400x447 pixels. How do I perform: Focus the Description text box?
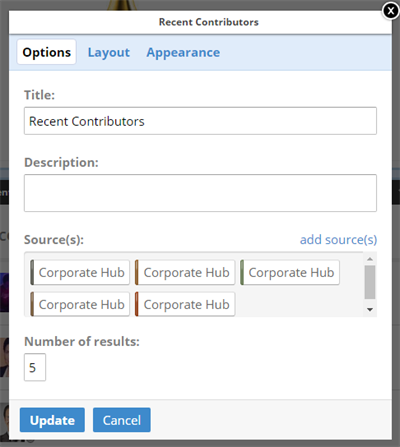tap(200, 193)
